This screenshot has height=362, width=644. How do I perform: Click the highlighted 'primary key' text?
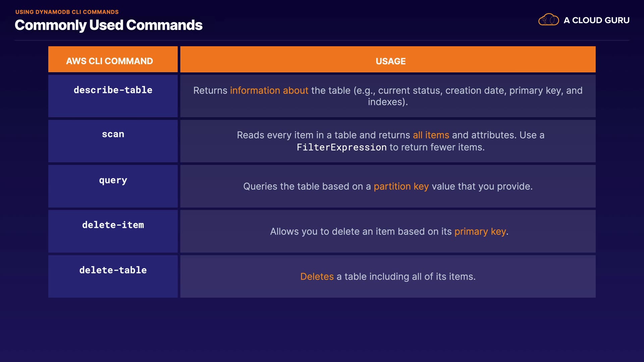point(480,232)
